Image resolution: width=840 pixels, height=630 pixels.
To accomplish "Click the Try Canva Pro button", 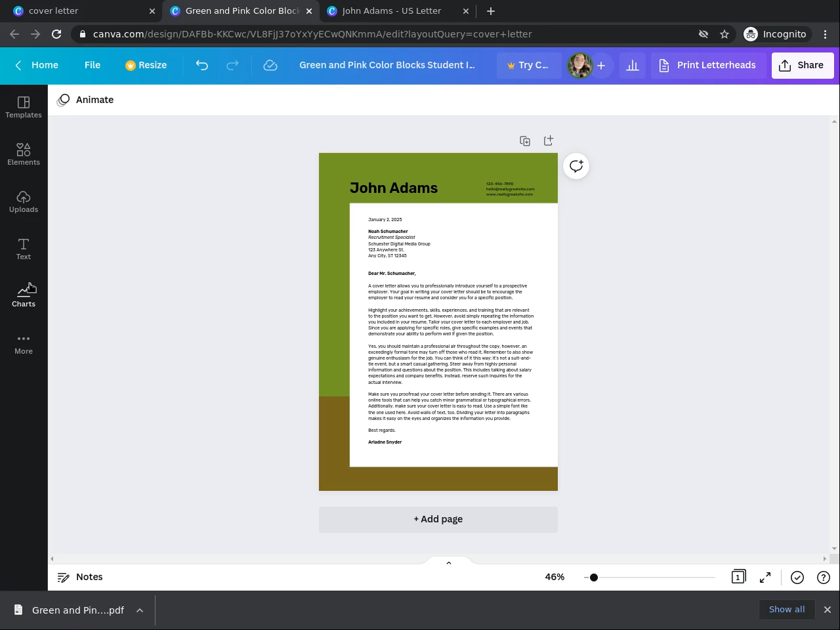I will point(528,65).
